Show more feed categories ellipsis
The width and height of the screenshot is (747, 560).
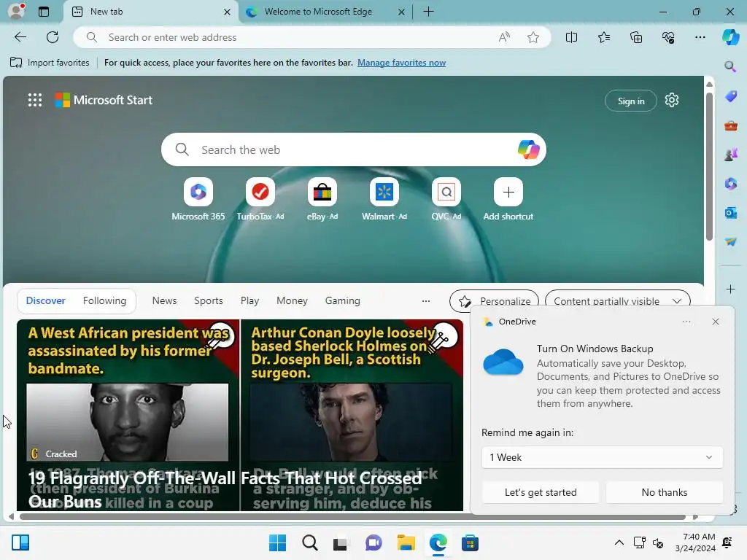pos(426,301)
